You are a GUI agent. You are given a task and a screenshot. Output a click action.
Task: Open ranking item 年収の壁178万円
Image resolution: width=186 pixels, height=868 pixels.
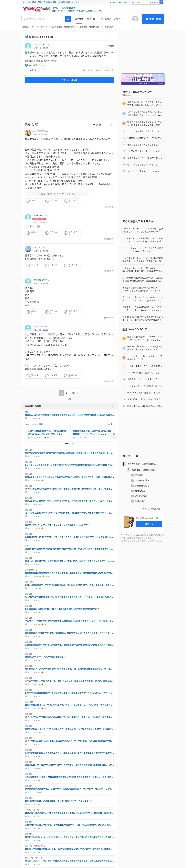pyautogui.click(x=144, y=103)
